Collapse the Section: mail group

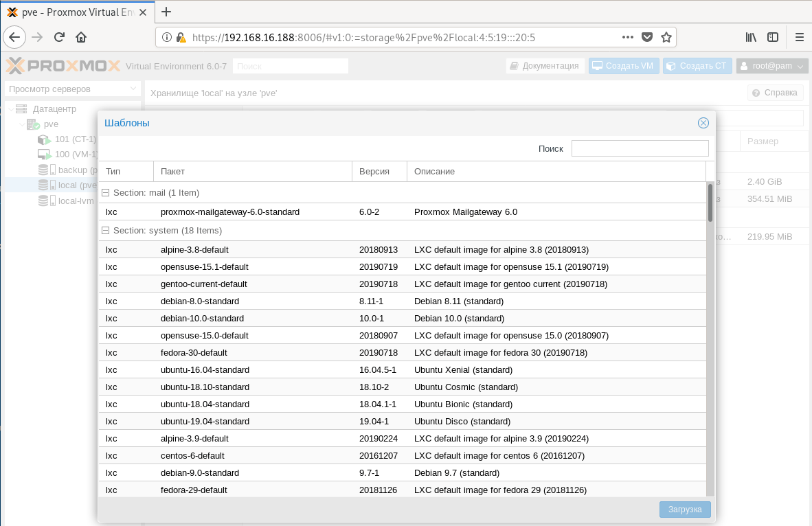(106, 193)
